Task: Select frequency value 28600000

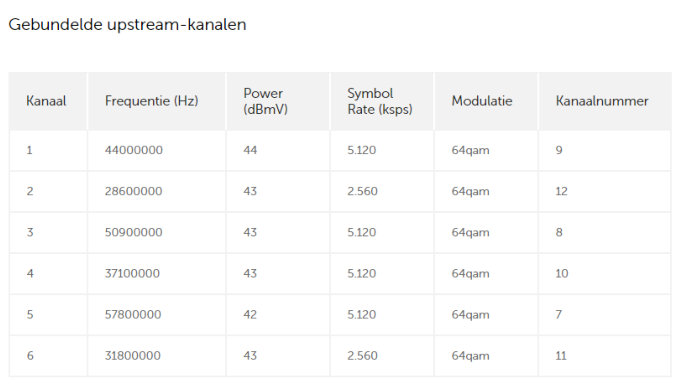Action: pos(133,191)
